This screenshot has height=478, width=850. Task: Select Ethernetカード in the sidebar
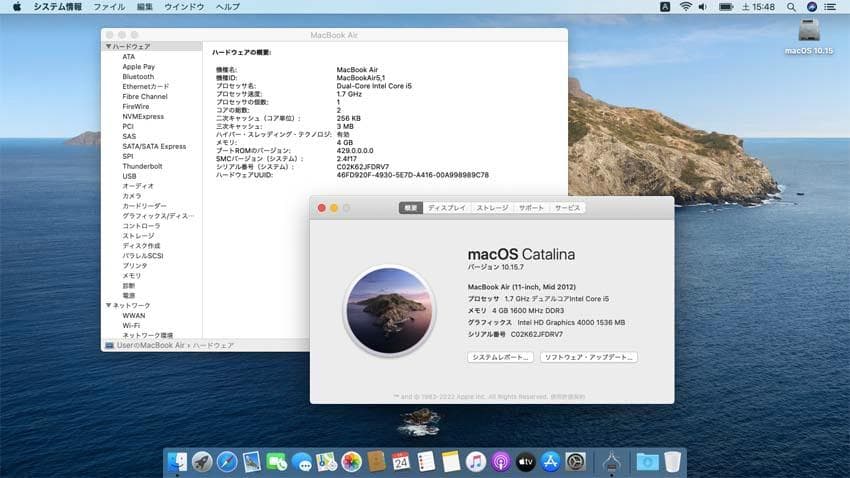[x=145, y=87]
